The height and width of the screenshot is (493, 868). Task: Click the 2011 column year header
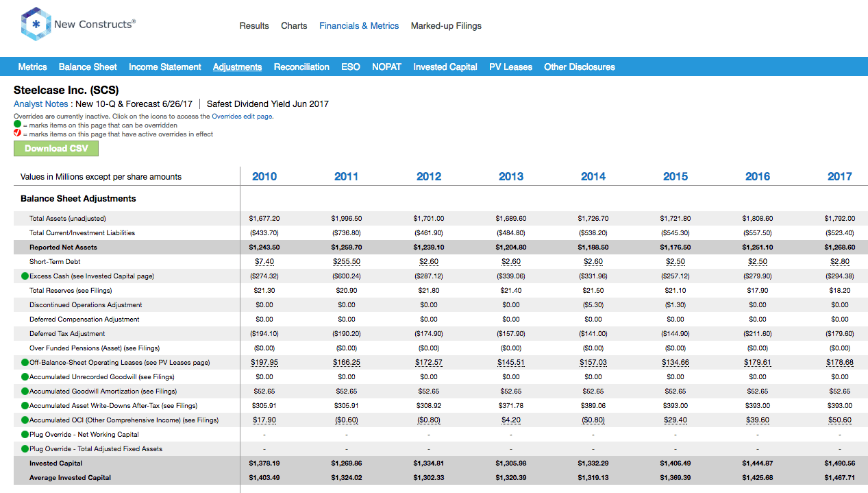347,177
